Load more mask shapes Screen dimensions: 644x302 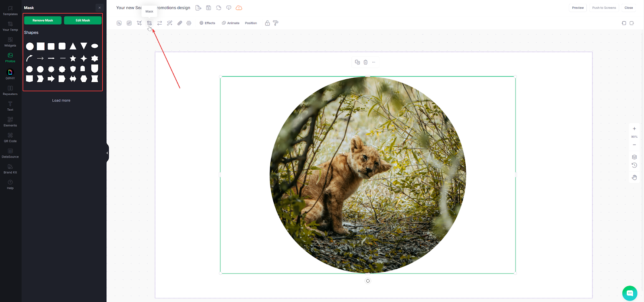61,100
